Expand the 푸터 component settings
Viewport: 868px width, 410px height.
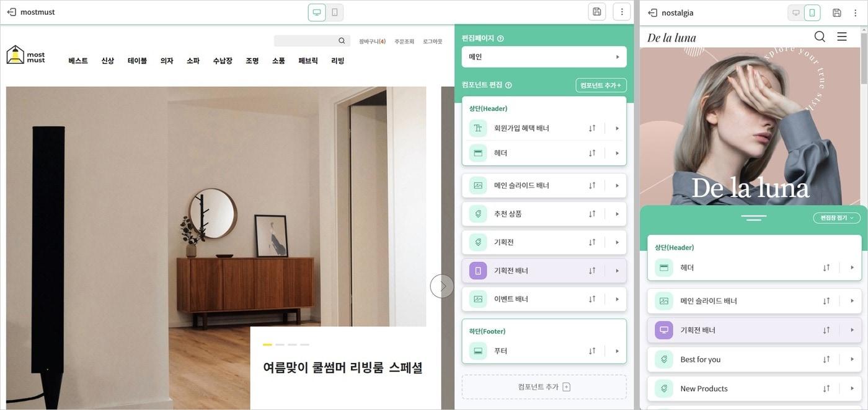pos(617,351)
